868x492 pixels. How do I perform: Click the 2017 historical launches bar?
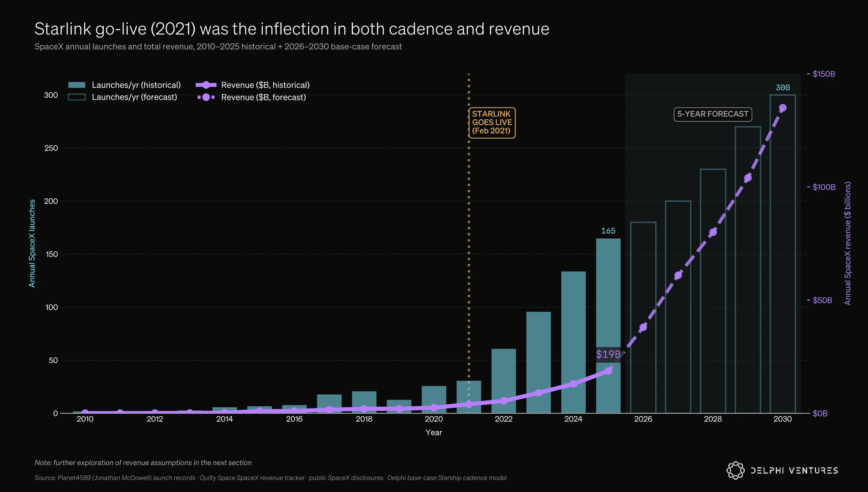point(329,404)
